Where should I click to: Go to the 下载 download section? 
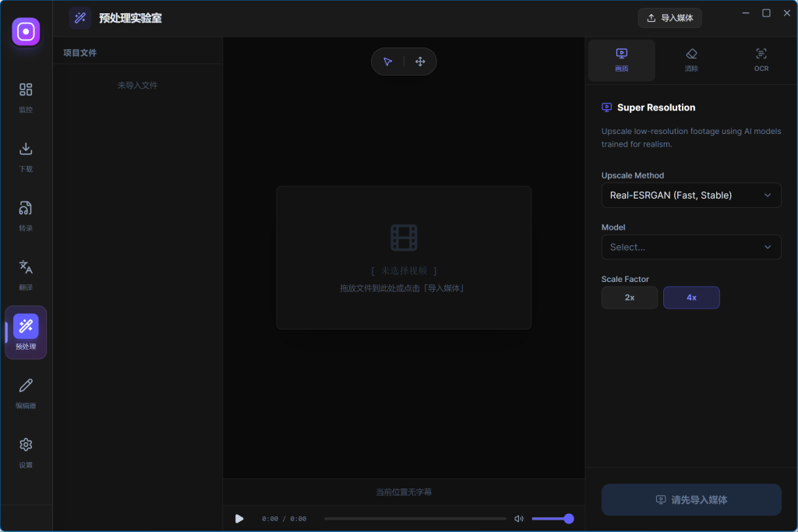26,156
